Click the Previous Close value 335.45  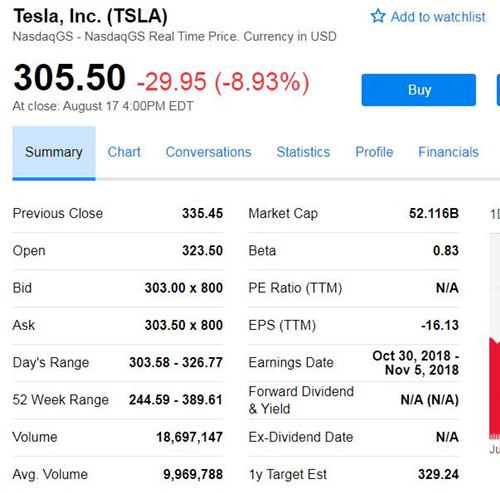202,213
